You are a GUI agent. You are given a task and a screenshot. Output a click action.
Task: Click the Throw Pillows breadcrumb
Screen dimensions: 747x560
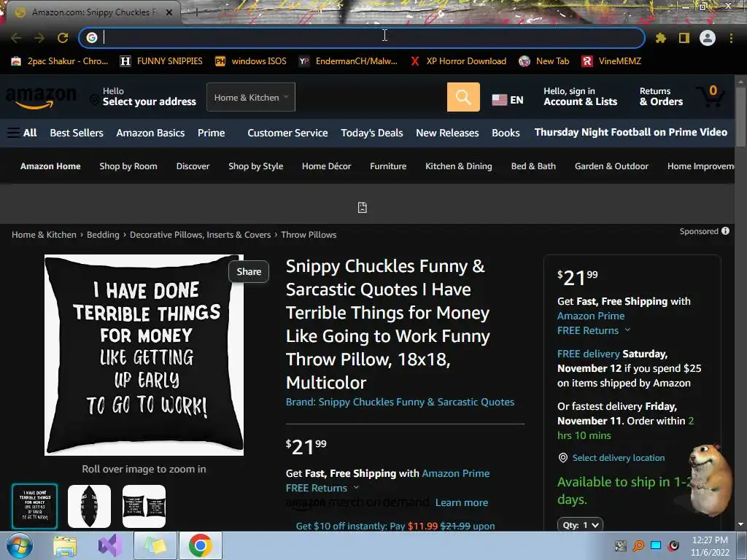pos(309,235)
